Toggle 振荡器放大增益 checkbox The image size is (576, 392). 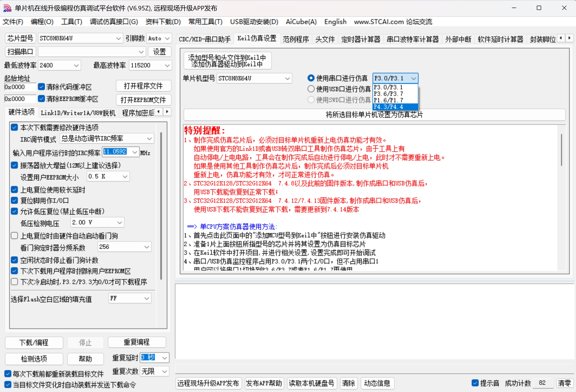(14, 165)
